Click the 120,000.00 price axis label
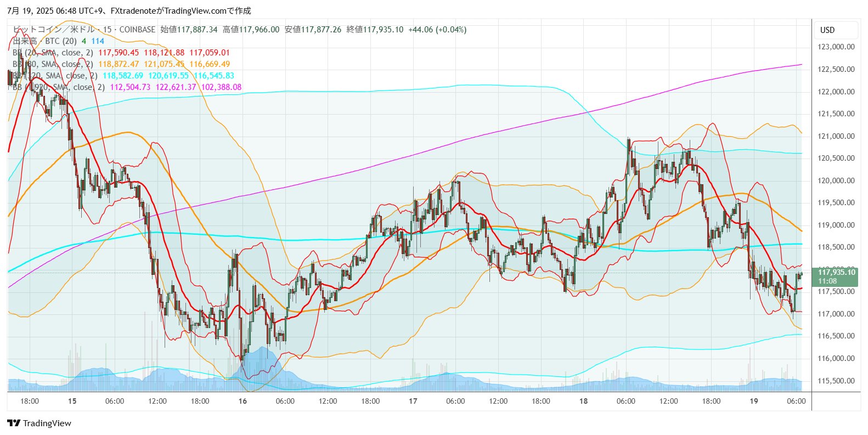Screen dimensions: 868x435 coord(836,180)
